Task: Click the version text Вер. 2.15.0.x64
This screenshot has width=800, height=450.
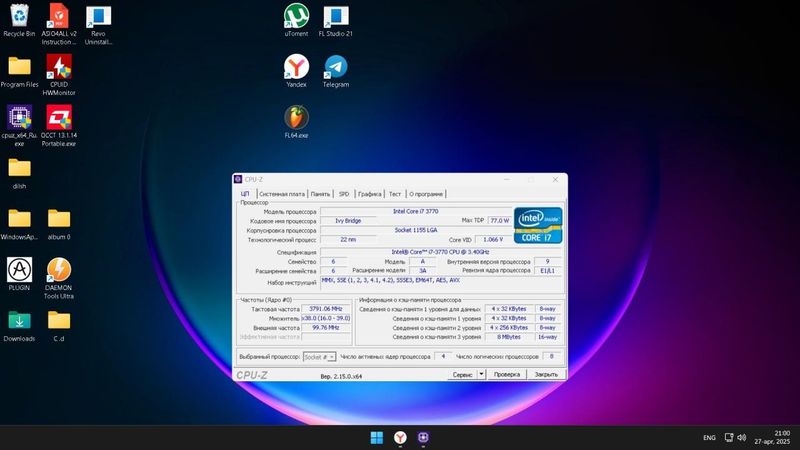Action: pyautogui.click(x=341, y=377)
